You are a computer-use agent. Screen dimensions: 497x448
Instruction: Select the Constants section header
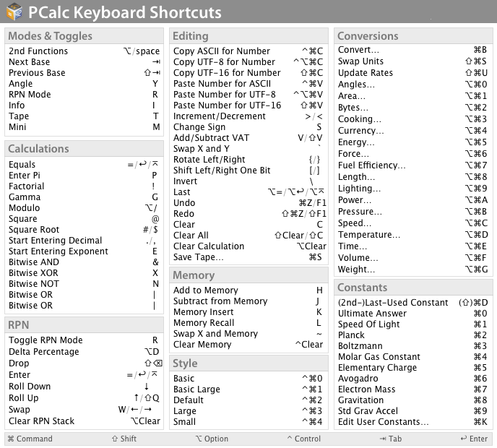362,288
